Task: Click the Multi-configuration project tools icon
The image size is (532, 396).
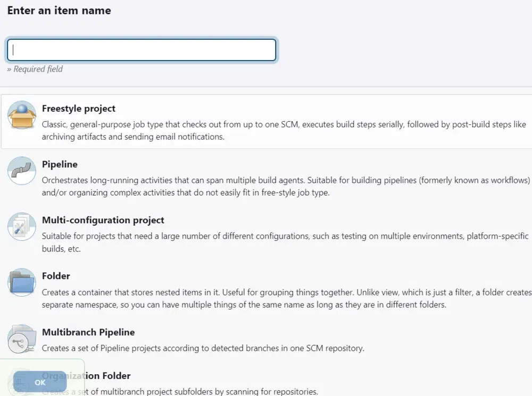Action: (22, 226)
